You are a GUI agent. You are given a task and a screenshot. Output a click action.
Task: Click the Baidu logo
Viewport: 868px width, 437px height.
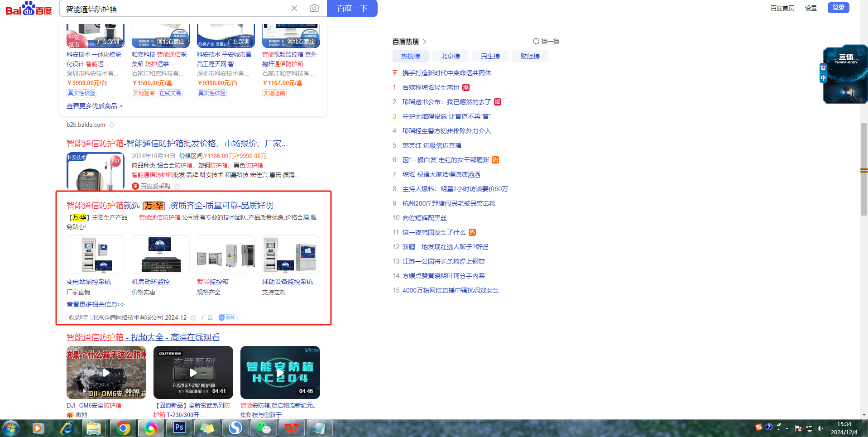[29, 9]
